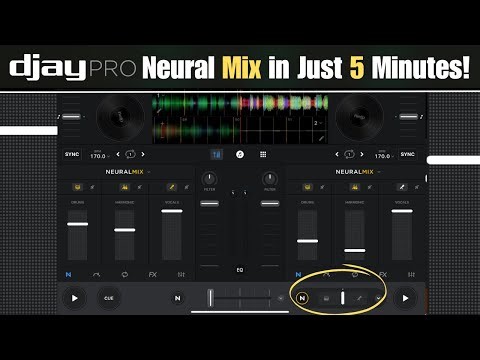Open left pitch slider range chevron
Screen dimensions: 480x360
tap(84, 117)
